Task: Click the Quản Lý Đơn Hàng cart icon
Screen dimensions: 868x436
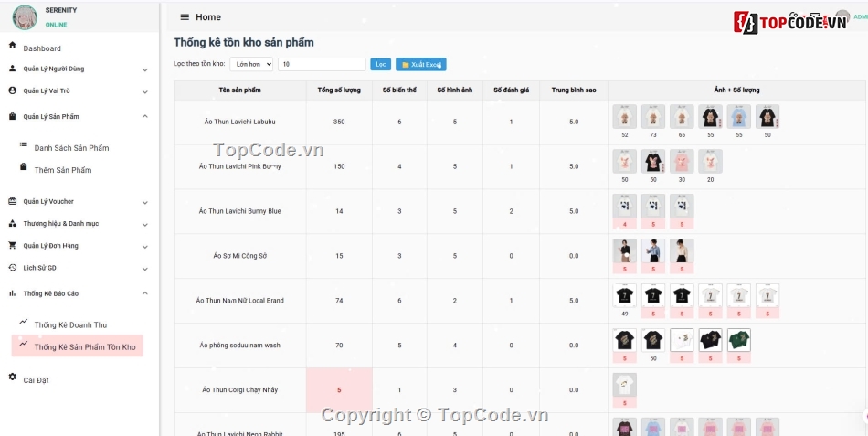Action: (x=12, y=245)
